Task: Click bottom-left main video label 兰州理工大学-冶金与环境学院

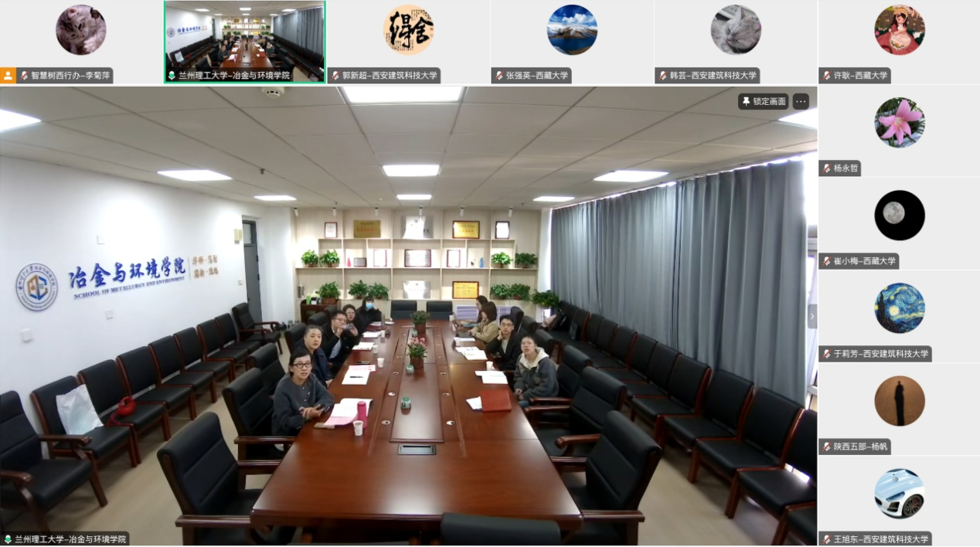Action: (x=70, y=539)
